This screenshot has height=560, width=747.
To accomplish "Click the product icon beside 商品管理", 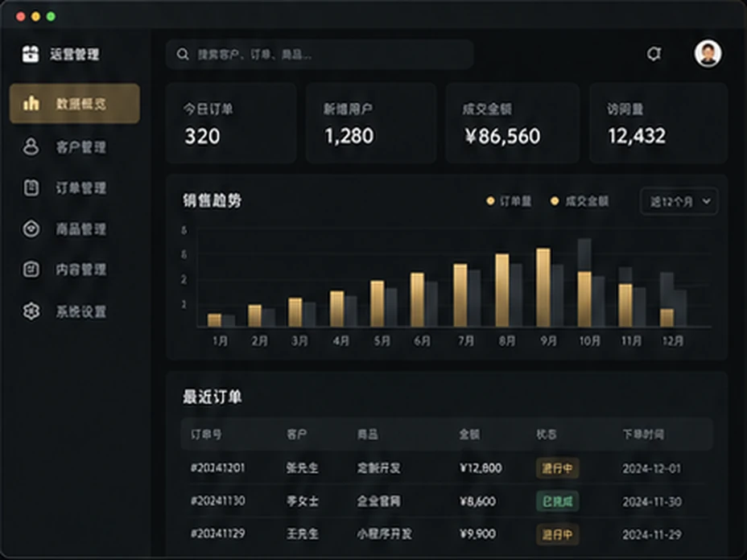I will [x=31, y=229].
